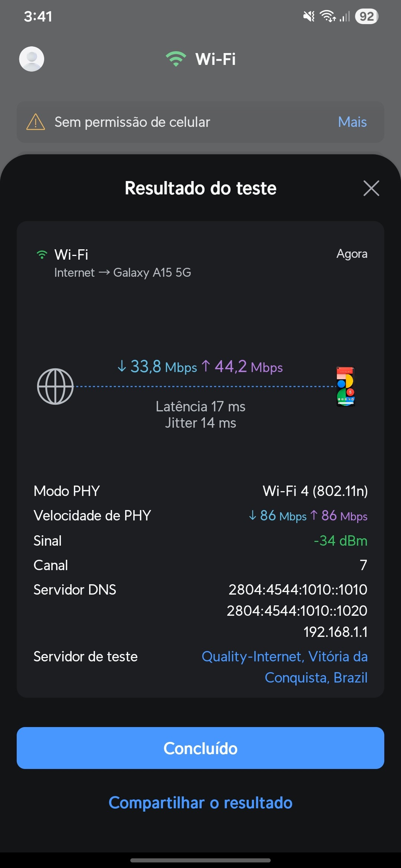Image resolution: width=401 pixels, height=868 pixels.
Task: Tap the -34 dBm signal value
Action: [x=340, y=540]
